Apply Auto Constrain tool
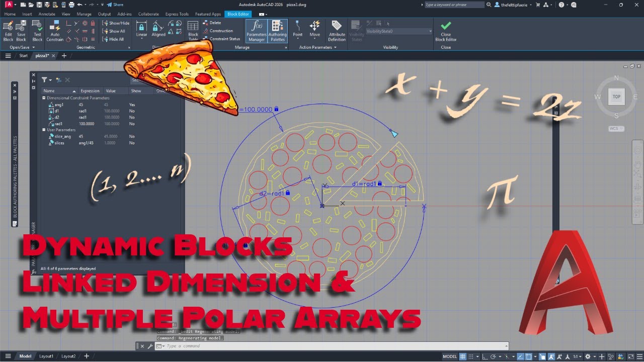This screenshot has width=644, height=362. click(55, 31)
